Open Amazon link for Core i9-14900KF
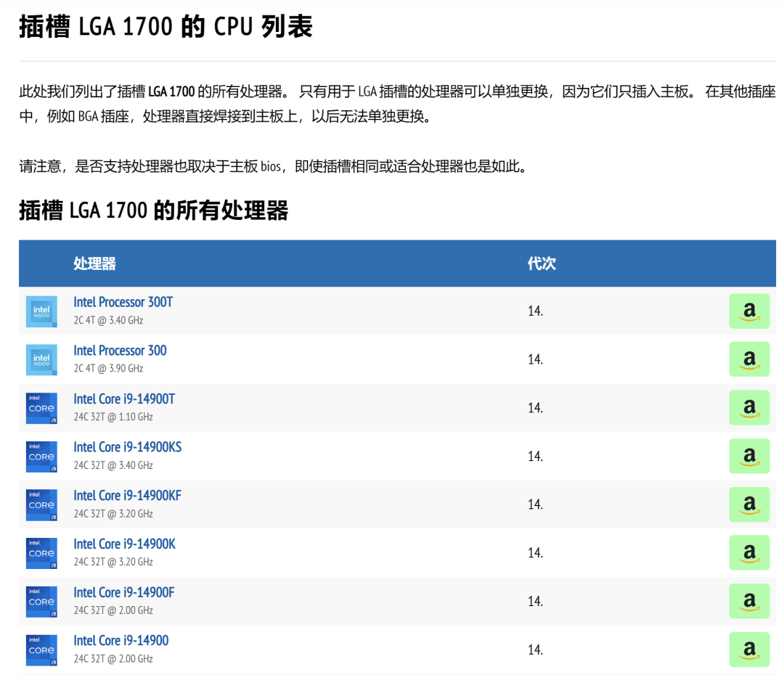784x675 pixels. click(749, 504)
